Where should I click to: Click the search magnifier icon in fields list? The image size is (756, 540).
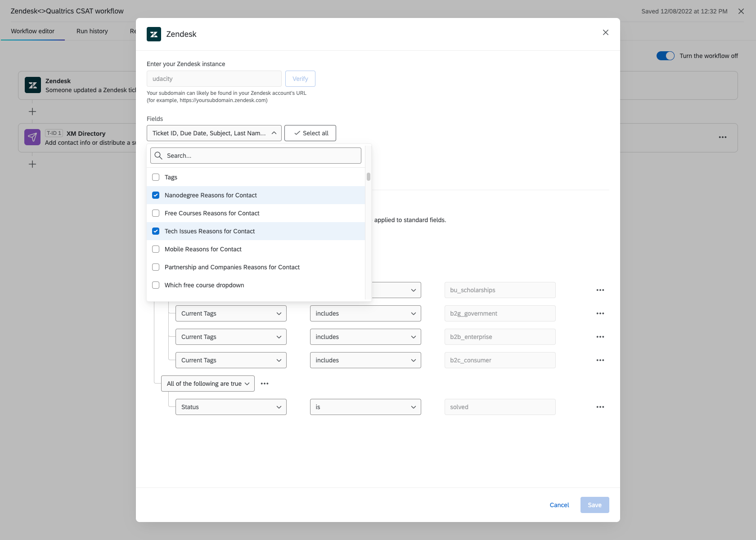tap(158, 156)
